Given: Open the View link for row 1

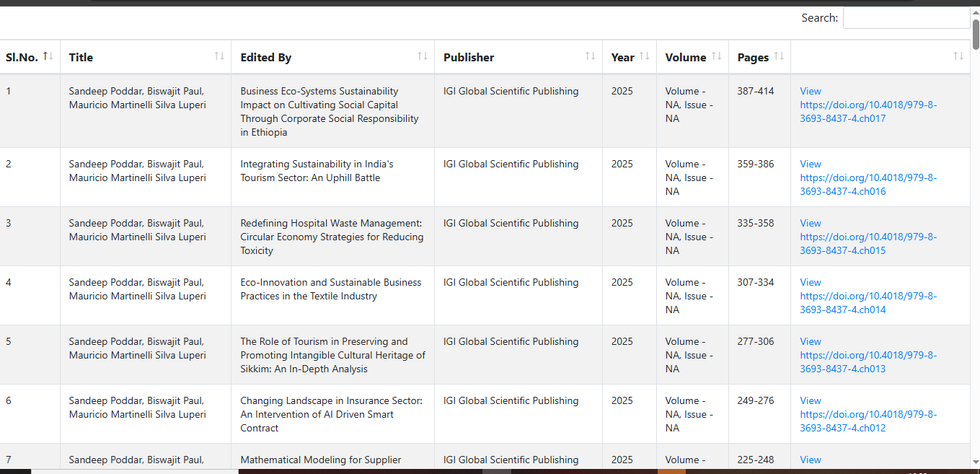Looking at the screenshot, I should (811, 92).
